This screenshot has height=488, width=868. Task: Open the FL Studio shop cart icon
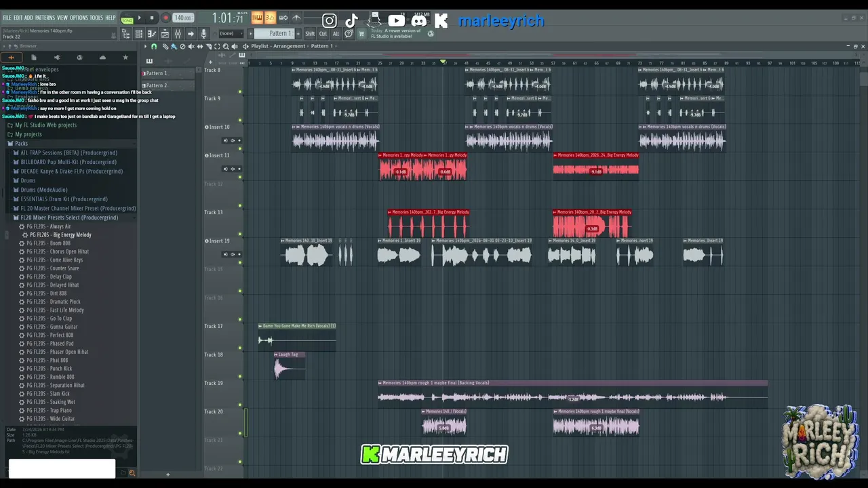(x=361, y=33)
